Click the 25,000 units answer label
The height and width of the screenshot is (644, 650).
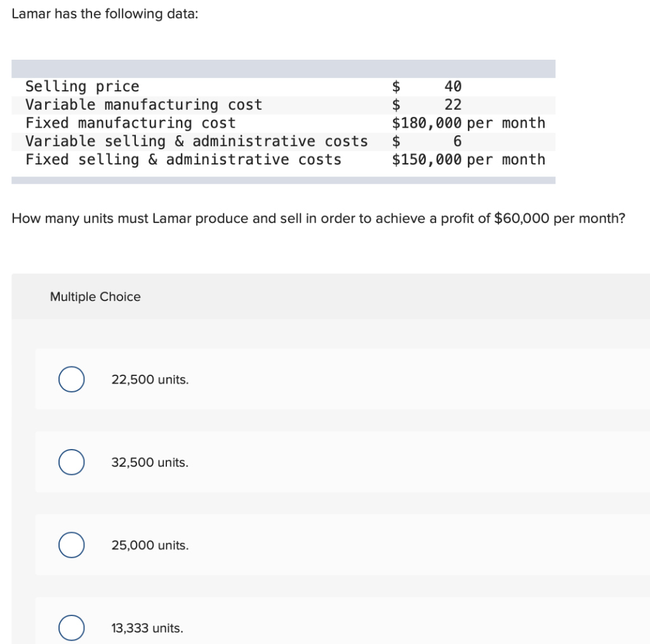click(149, 545)
